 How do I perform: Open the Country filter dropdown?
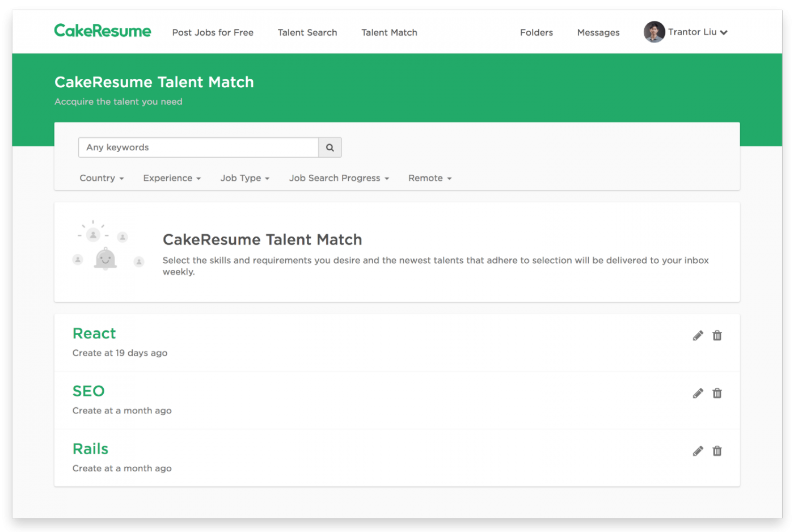click(x=102, y=178)
